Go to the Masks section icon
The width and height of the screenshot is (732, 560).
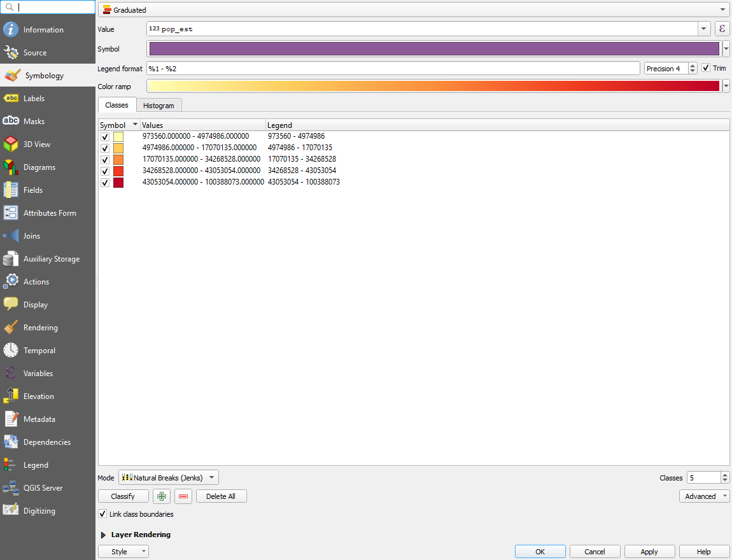(11, 121)
